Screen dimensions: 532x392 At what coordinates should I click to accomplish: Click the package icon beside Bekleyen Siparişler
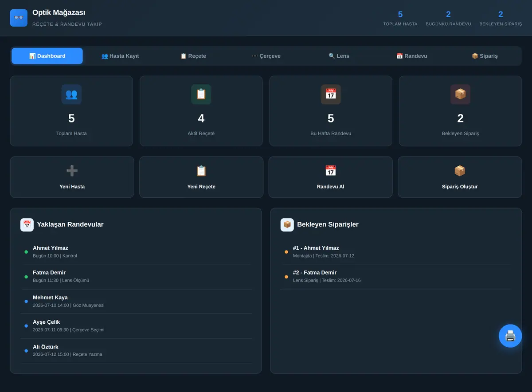point(287,224)
